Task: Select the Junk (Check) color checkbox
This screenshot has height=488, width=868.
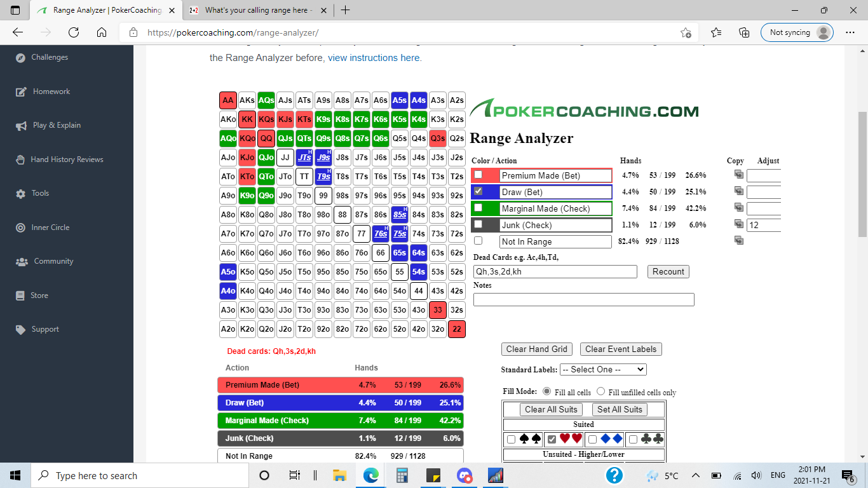Action: [478, 224]
